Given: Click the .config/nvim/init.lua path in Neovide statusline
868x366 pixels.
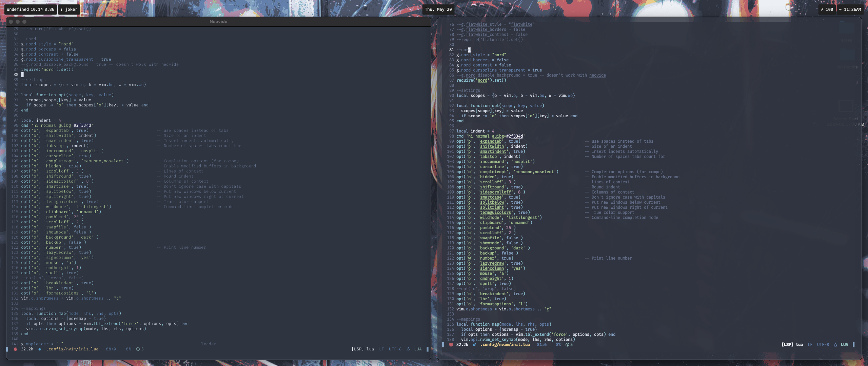Looking at the screenshot, I should point(72,349).
